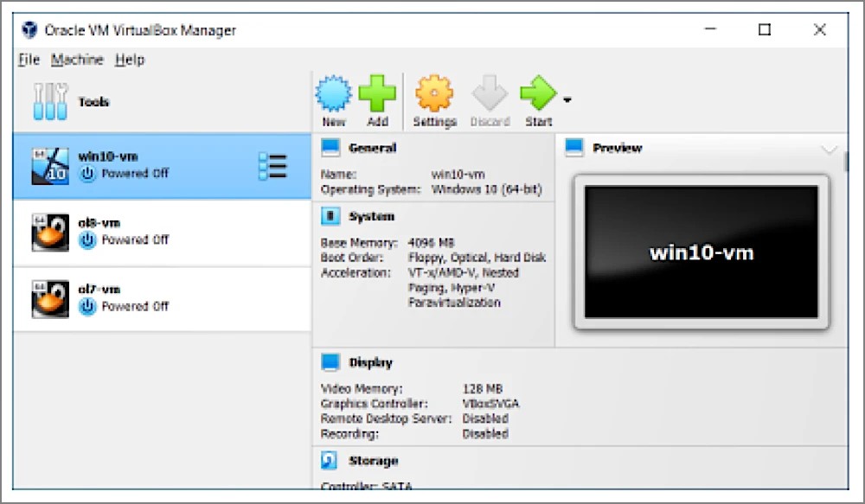Image resolution: width=865 pixels, height=504 pixels.
Task: Click Remote Desktop Server 'Disabled' value
Action: click(485, 418)
